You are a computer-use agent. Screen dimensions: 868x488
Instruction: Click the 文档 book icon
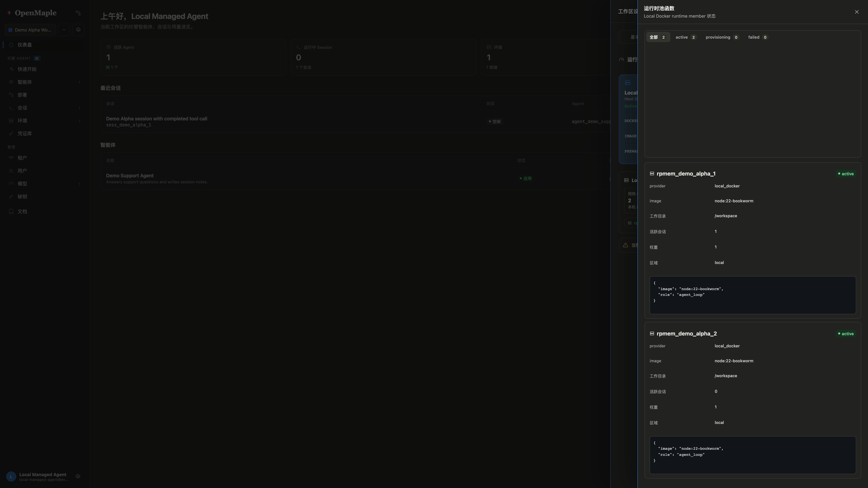tap(11, 211)
